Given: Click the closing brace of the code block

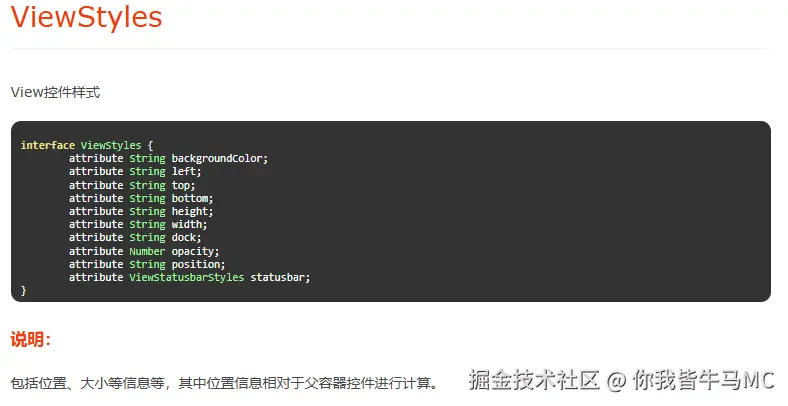Looking at the screenshot, I should tap(23, 290).
